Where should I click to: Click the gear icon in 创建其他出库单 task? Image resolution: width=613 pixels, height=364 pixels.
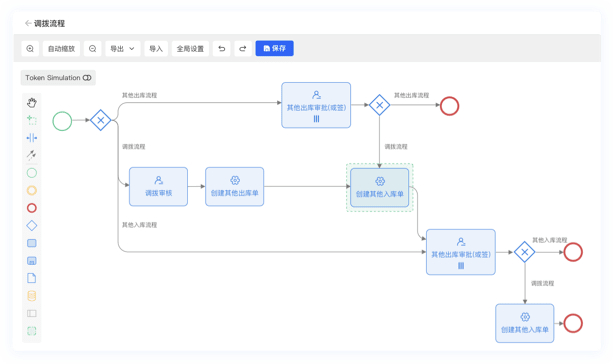pyautogui.click(x=235, y=180)
